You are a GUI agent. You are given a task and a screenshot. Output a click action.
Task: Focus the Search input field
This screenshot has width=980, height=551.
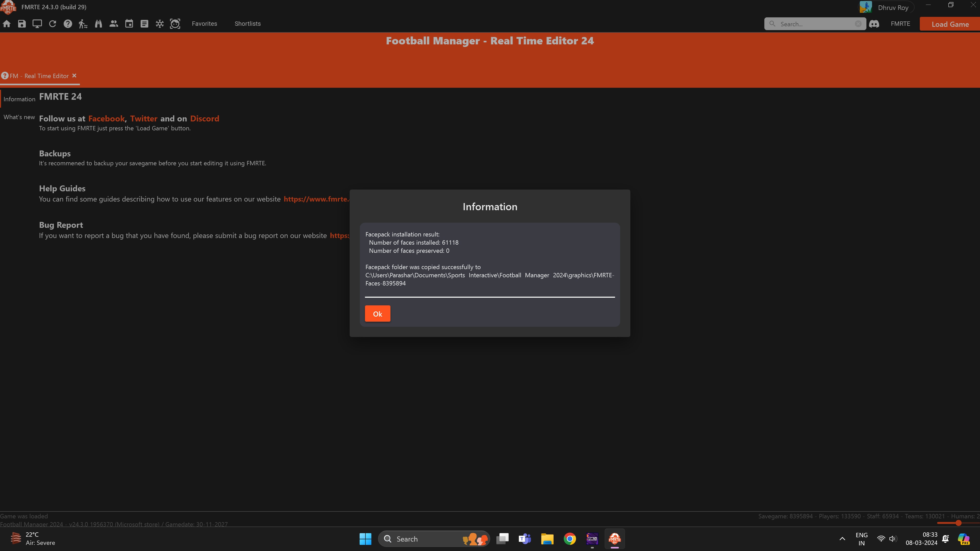(x=815, y=24)
